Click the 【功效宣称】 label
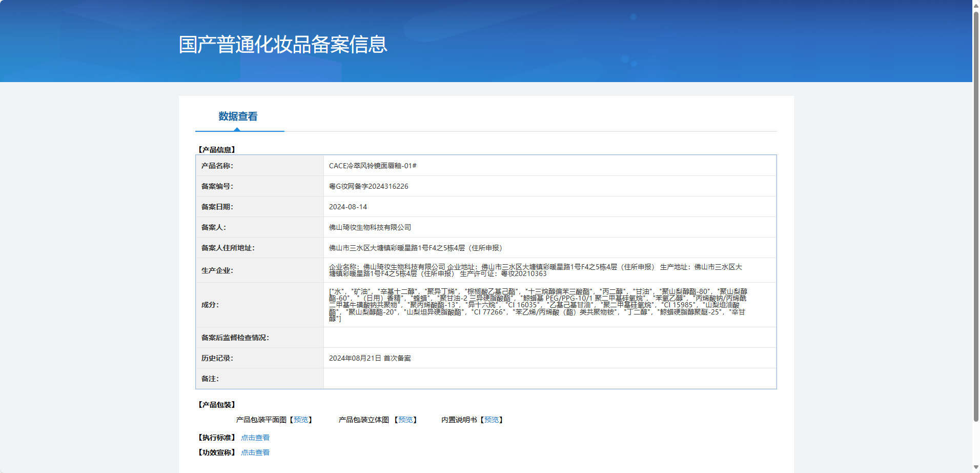 click(x=217, y=452)
